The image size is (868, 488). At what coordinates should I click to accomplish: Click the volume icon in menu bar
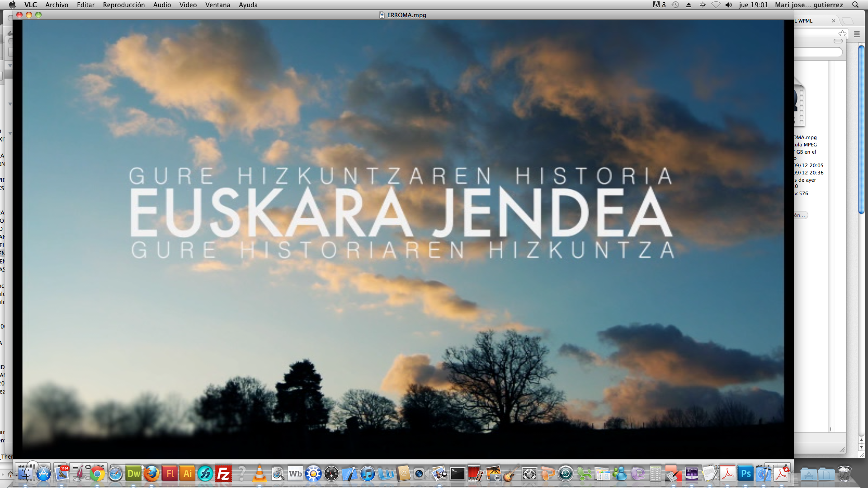(x=728, y=5)
